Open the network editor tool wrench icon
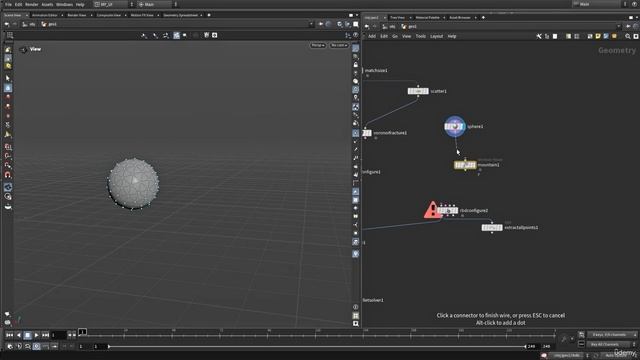640x360 pixels. tap(539, 36)
